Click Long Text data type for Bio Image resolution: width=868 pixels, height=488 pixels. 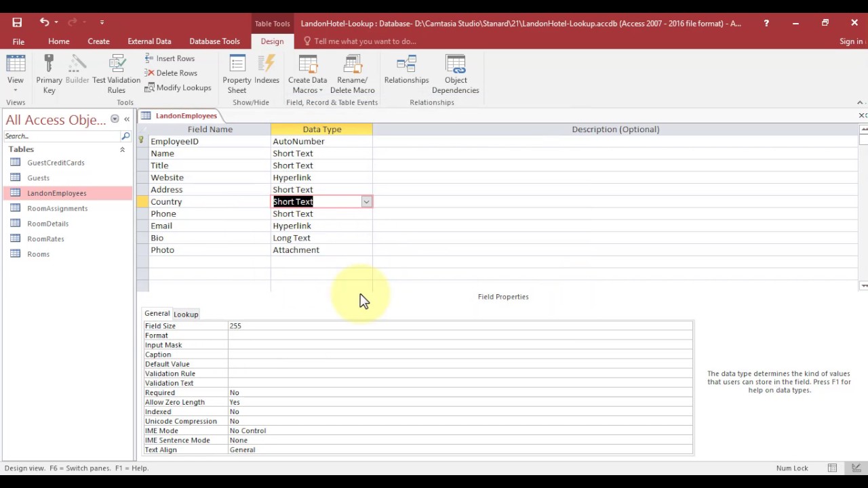292,238
